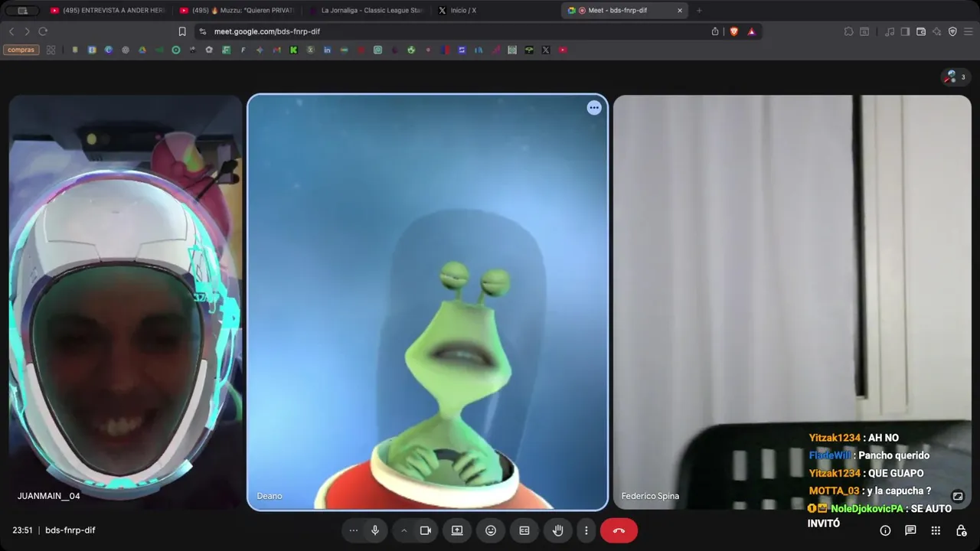Image resolution: width=980 pixels, height=551 pixels.
Task: Open the activities grid icon
Action: coord(936,530)
